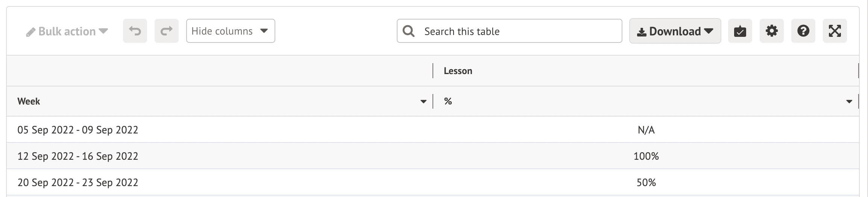Expand table to fullscreen

point(835,31)
